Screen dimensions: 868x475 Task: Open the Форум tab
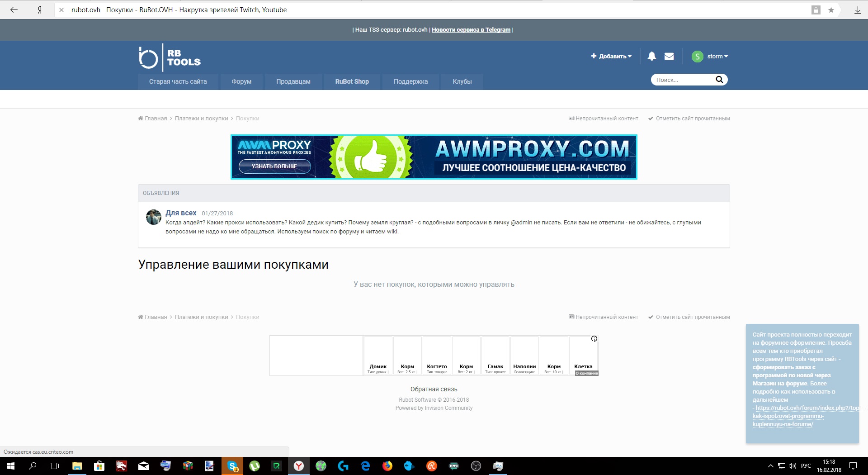coord(241,82)
